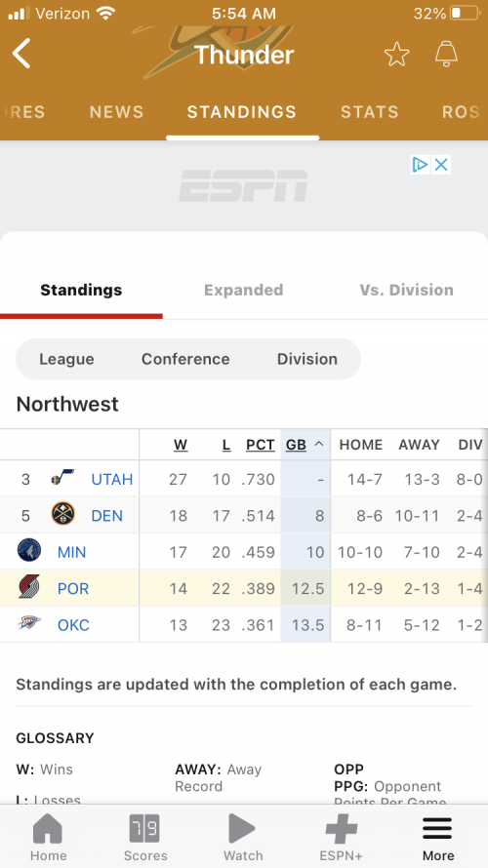
Task: Open AdChoices info triangle icon
Action: (421, 165)
